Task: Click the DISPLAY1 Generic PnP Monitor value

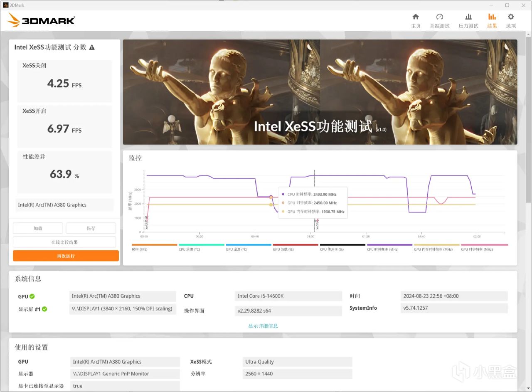Action: coord(125,374)
